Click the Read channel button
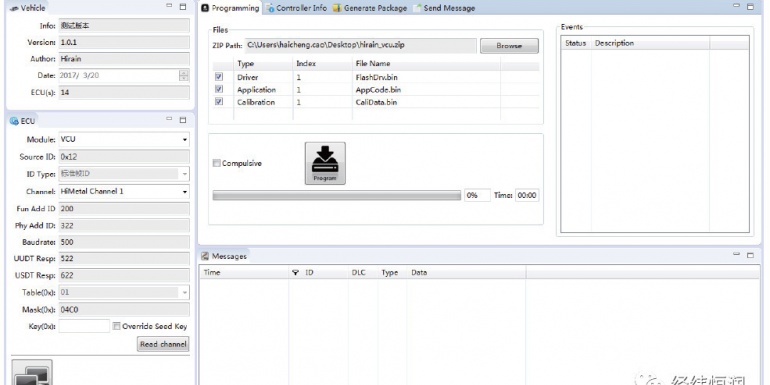 (x=163, y=344)
